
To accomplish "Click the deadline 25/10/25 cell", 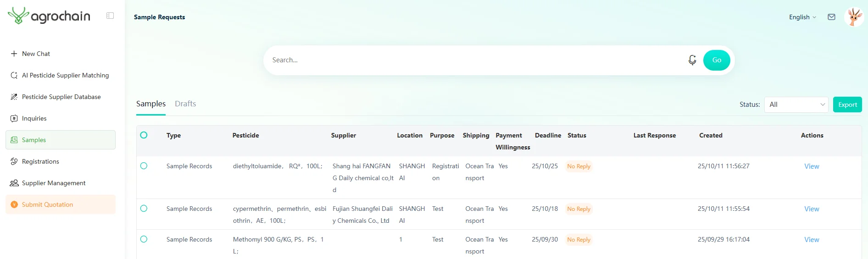I will point(545,166).
